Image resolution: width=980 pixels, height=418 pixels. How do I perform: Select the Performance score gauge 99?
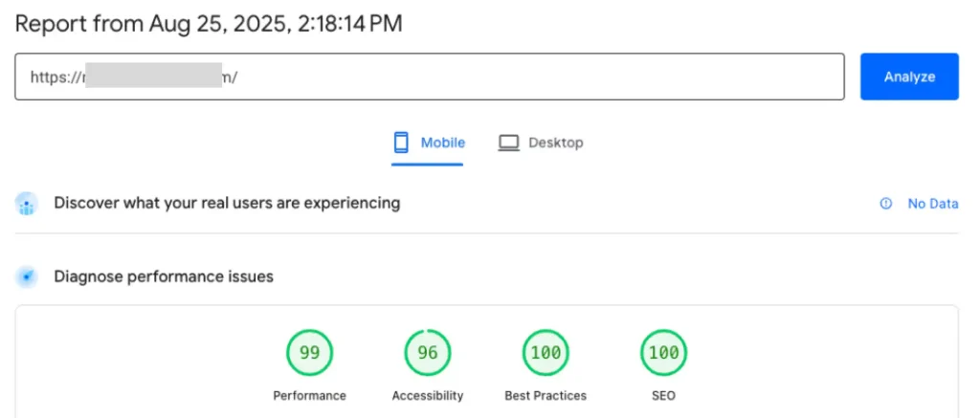(x=309, y=353)
